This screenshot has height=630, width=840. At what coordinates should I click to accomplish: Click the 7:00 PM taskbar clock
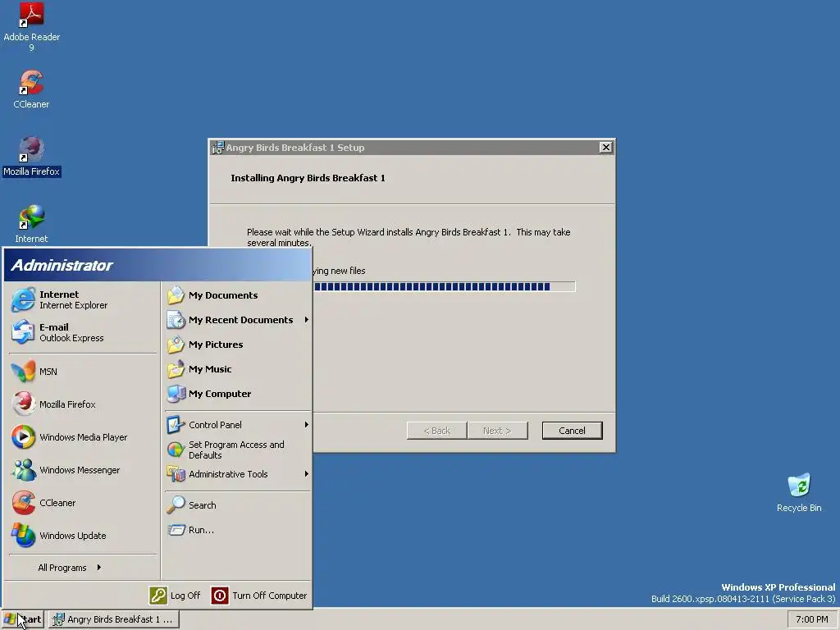pyautogui.click(x=811, y=619)
